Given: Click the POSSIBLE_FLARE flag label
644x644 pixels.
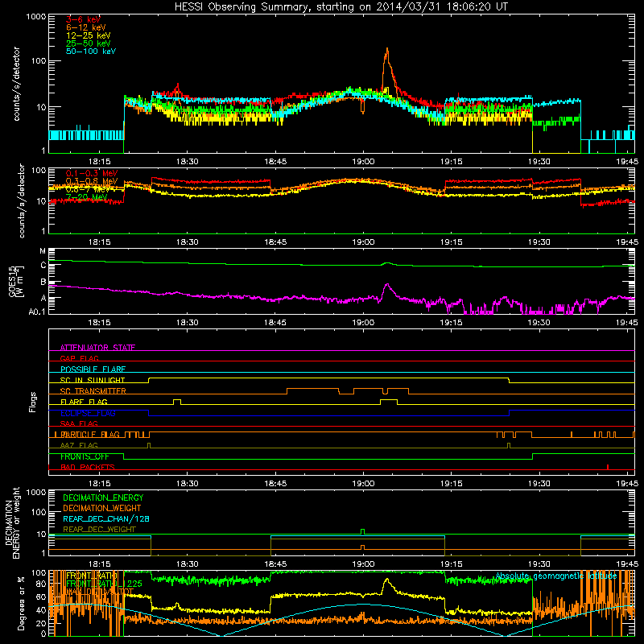Looking at the screenshot, I should [x=93, y=369].
